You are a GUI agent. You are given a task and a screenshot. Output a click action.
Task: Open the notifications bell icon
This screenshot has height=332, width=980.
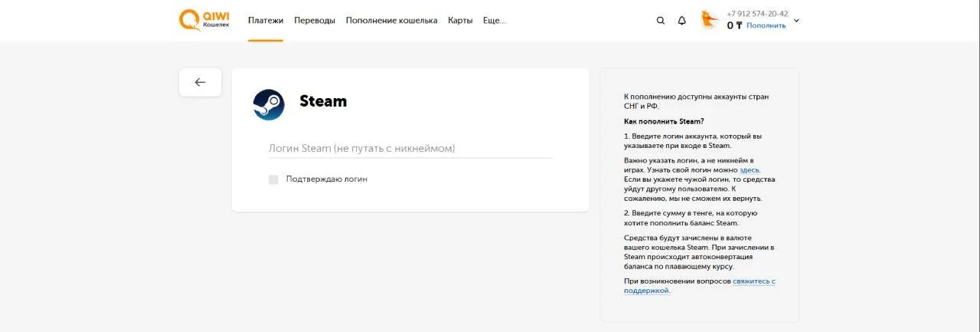point(682,21)
